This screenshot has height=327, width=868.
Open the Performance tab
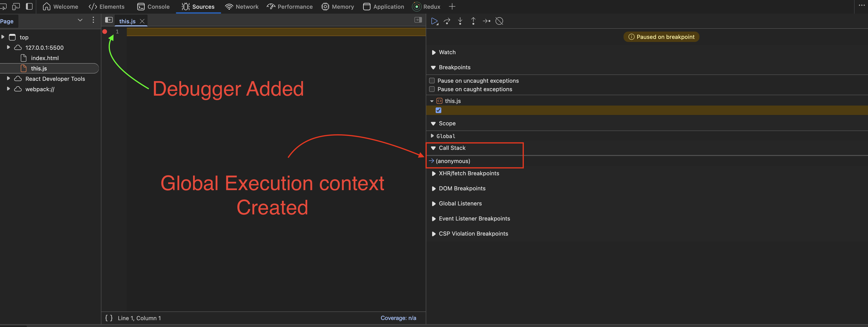[290, 6]
